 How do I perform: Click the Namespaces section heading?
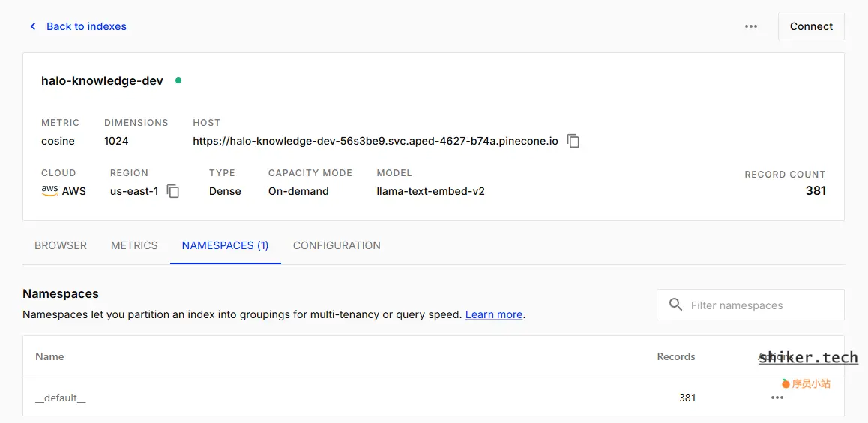[60, 293]
